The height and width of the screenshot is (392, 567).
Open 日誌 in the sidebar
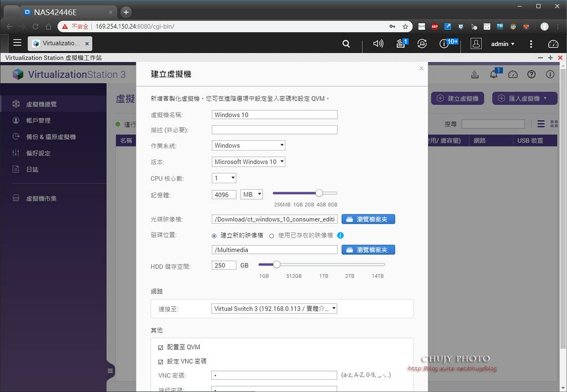tap(32, 169)
